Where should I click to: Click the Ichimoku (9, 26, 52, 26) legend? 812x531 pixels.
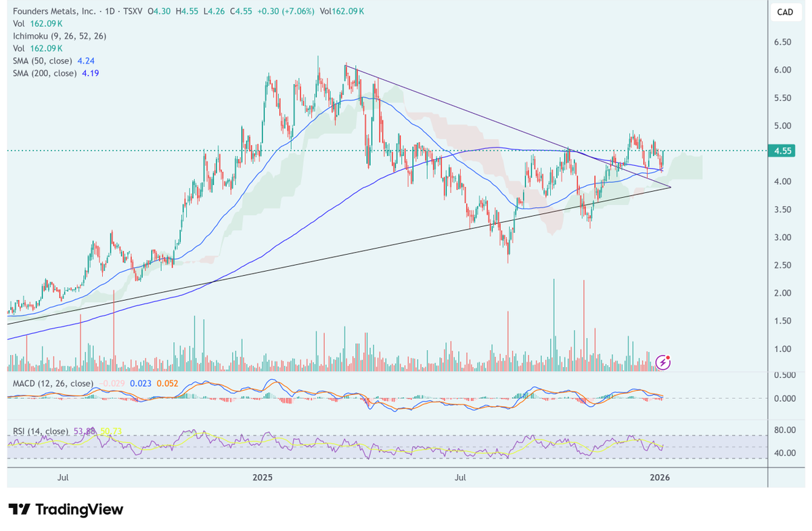pos(60,36)
